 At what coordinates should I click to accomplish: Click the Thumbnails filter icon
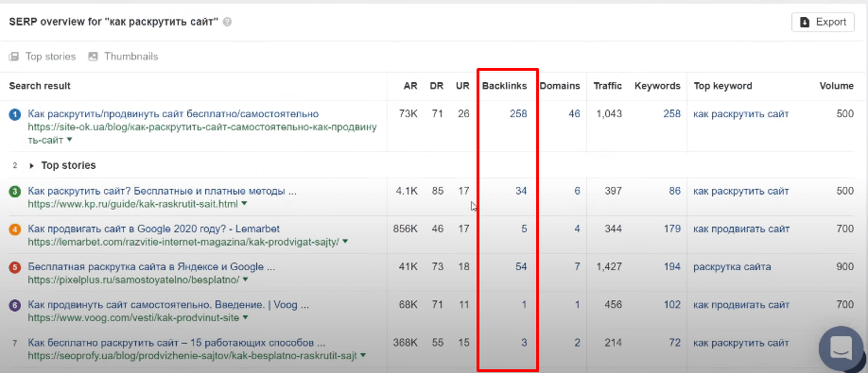93,57
